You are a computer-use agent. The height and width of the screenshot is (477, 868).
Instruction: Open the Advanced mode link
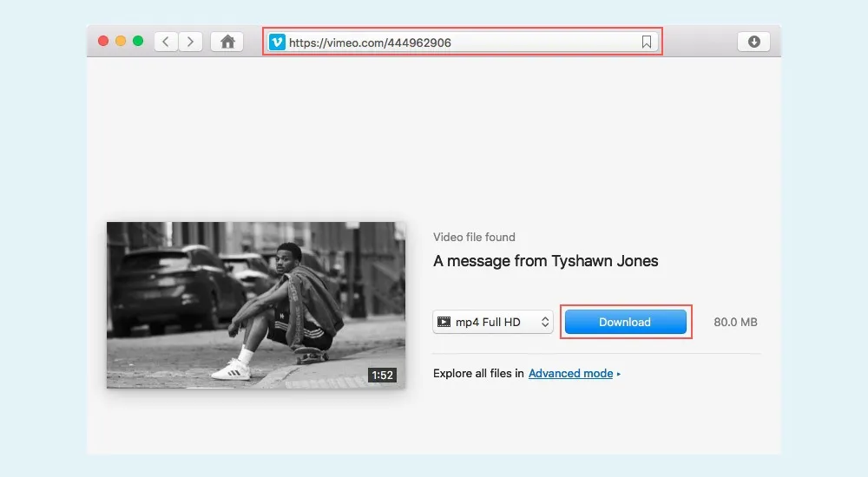[570, 374]
